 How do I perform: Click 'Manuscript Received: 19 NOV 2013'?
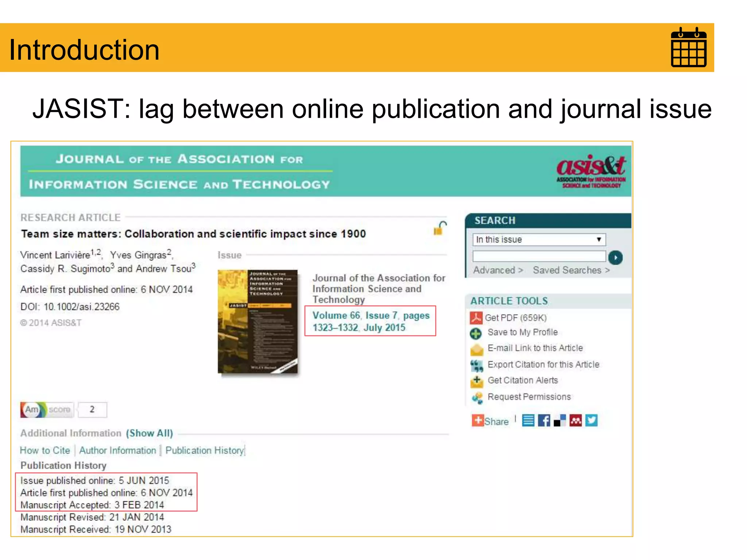click(96, 529)
